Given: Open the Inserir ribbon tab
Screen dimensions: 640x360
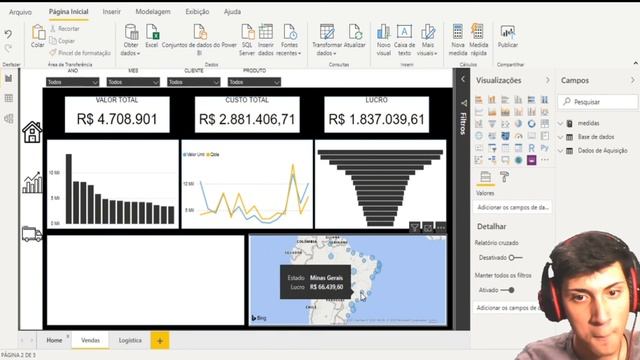Looking at the screenshot, I should click(111, 12).
